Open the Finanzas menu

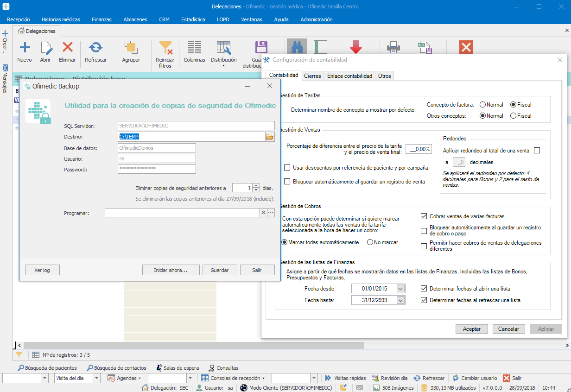[x=102, y=19]
